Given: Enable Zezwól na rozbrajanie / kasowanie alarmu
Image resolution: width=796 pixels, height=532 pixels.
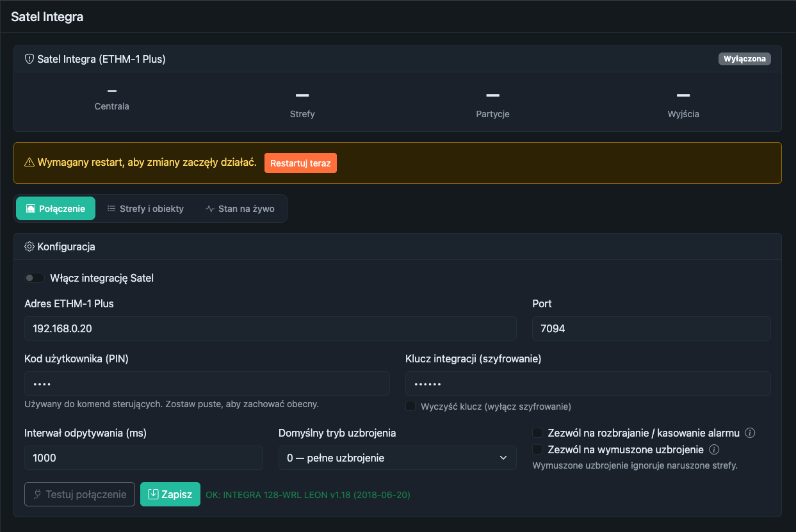Looking at the screenshot, I should 537,433.
